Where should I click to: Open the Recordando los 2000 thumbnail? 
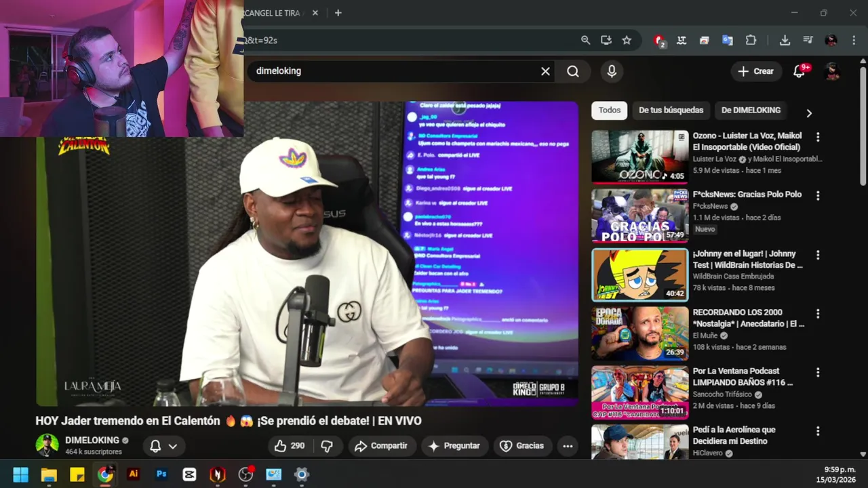coord(639,333)
